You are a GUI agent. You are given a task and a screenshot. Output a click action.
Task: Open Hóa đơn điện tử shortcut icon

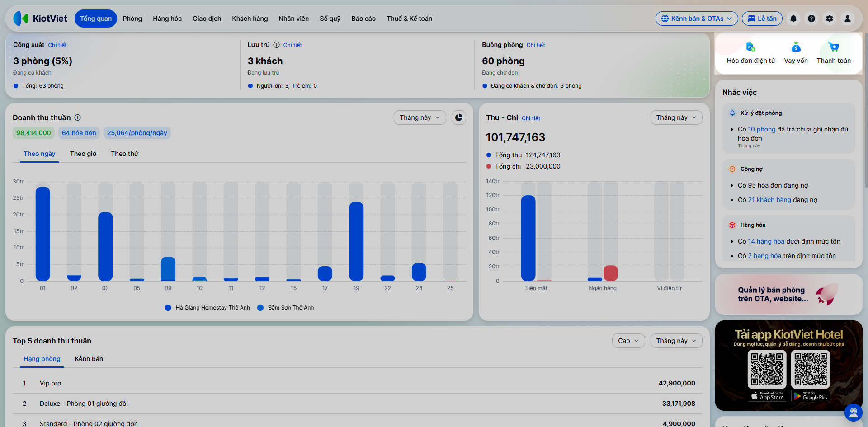[751, 47]
